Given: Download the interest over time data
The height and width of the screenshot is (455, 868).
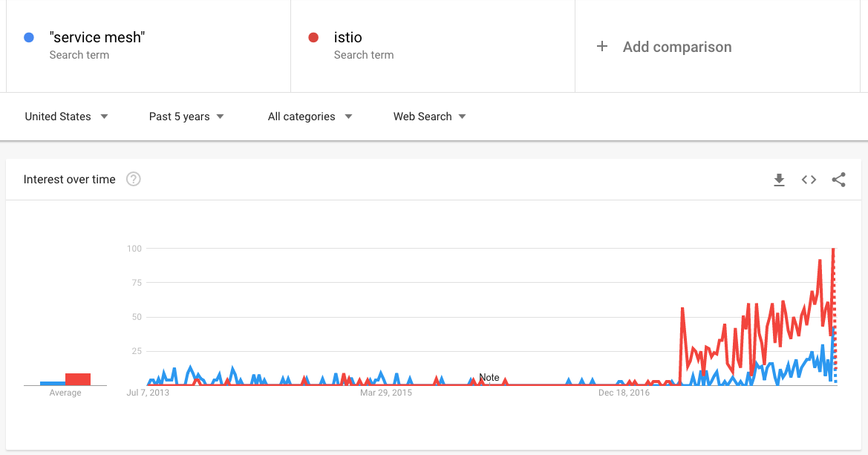Looking at the screenshot, I should pos(779,180).
